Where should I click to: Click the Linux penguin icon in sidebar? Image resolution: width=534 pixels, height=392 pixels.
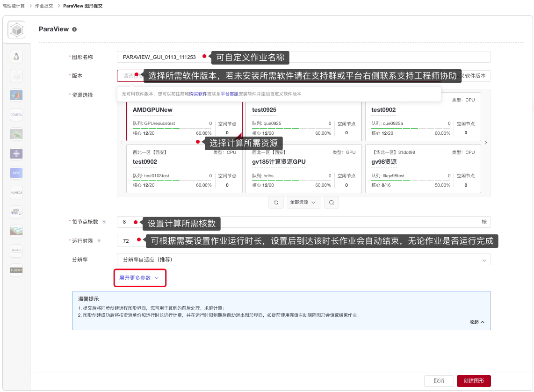click(x=16, y=57)
